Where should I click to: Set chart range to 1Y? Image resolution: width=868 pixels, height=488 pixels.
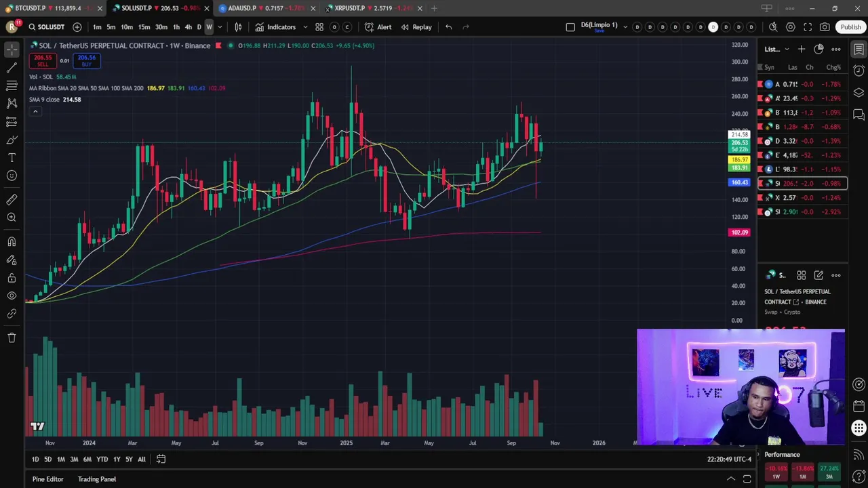[x=117, y=460]
